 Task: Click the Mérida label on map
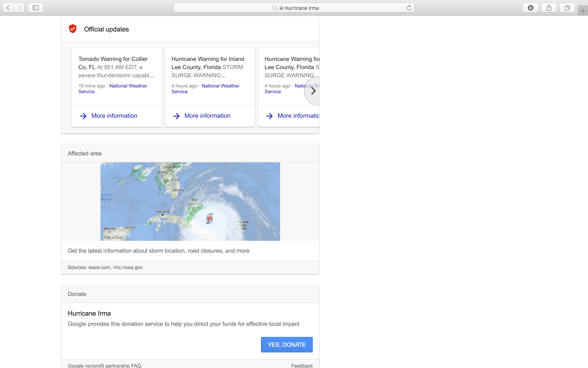click(x=110, y=229)
